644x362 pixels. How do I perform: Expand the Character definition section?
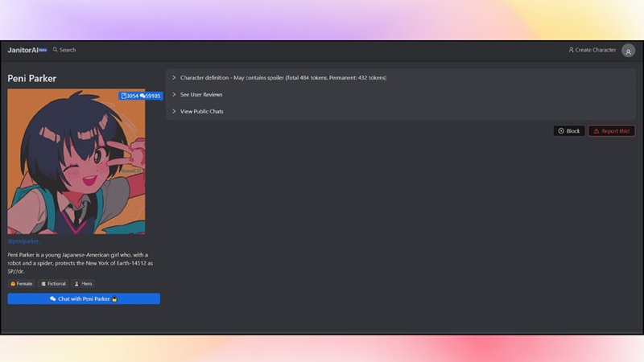click(x=400, y=77)
